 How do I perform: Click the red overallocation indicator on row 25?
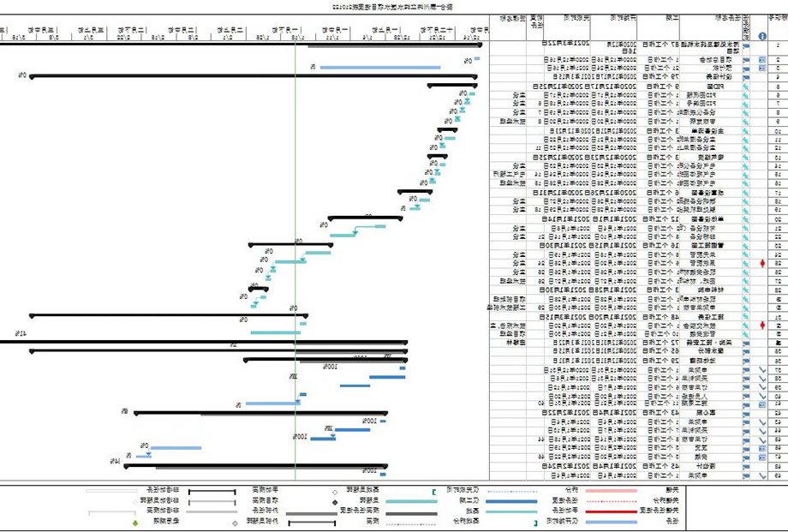(x=762, y=263)
